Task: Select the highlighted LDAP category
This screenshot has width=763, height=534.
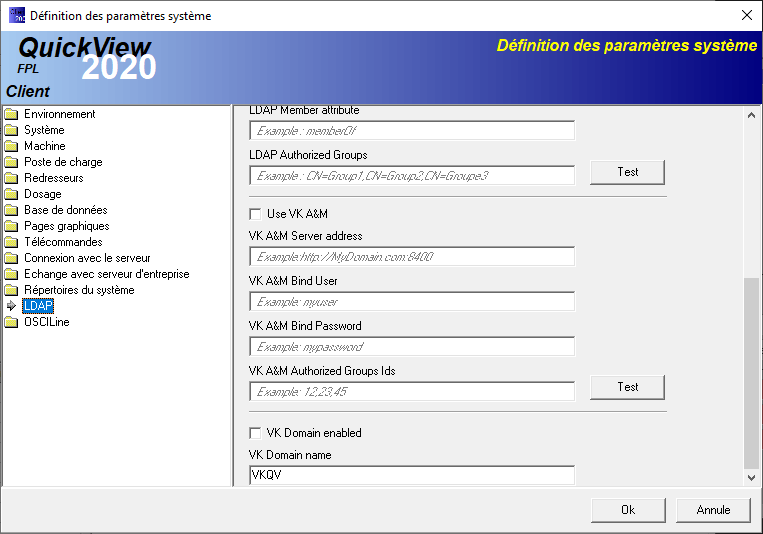Action: (38, 306)
